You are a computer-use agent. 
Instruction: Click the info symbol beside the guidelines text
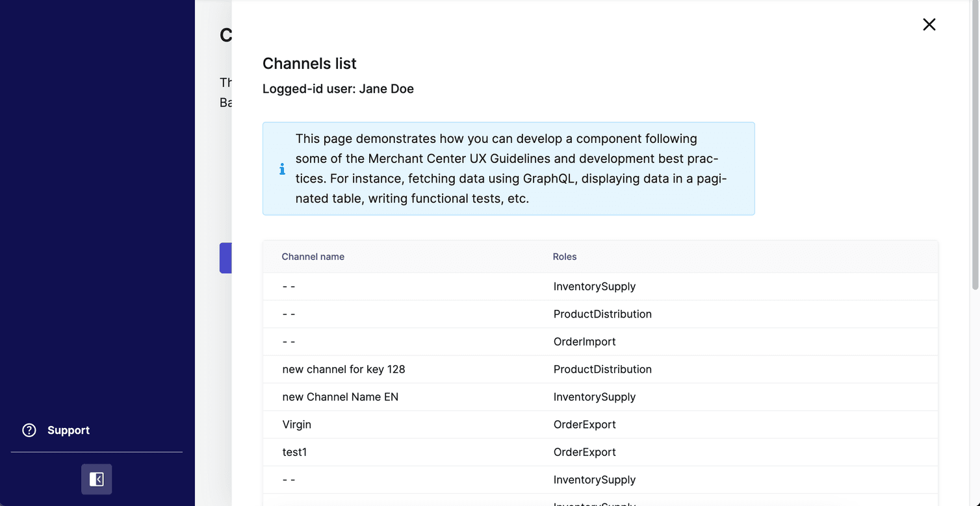coord(282,168)
